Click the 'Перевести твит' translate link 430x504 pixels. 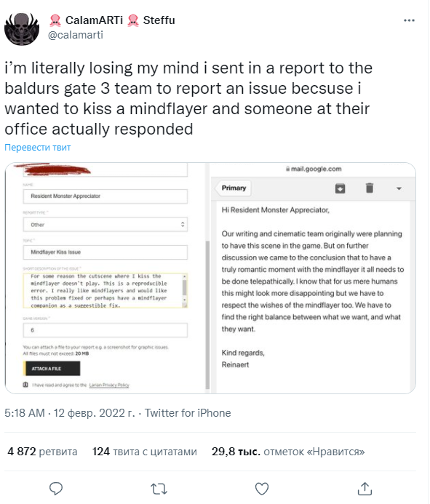click(x=38, y=147)
